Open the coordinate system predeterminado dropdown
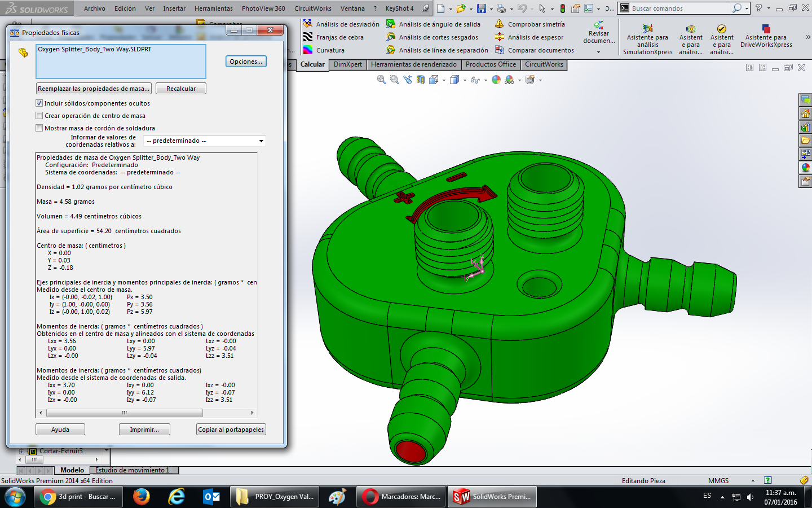Screen dimensions: 812x508 click(204, 141)
